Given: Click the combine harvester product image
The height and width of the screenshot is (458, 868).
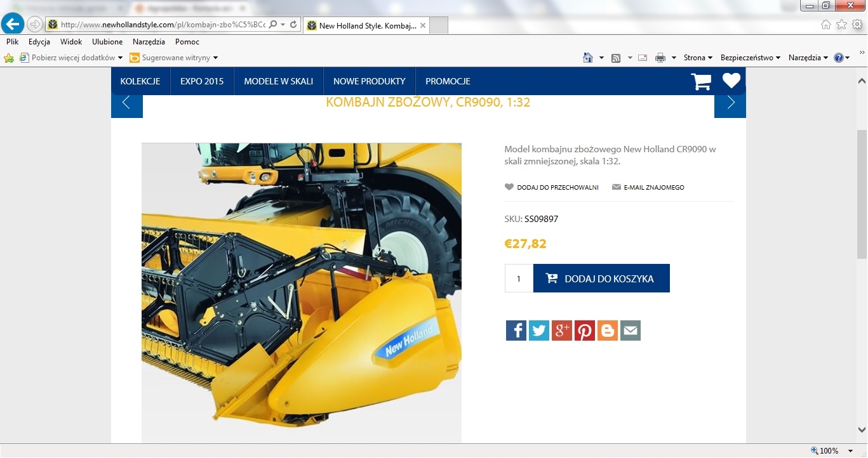Looking at the screenshot, I should click(x=302, y=292).
